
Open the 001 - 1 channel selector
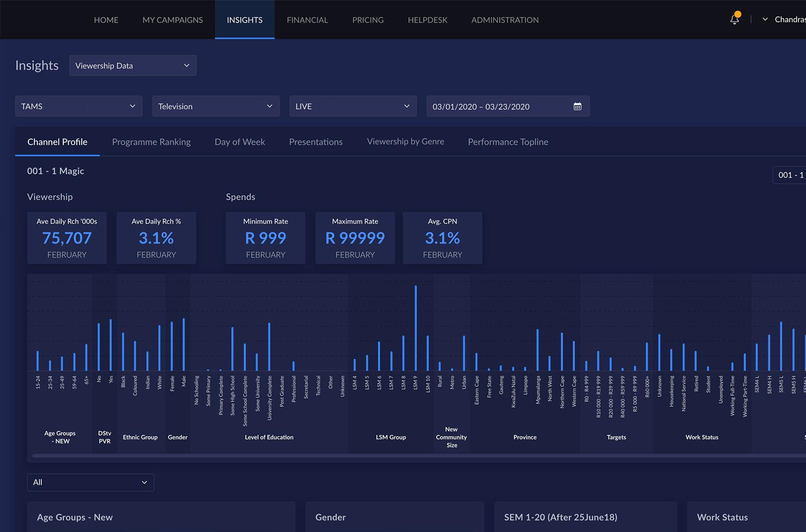[x=790, y=175]
